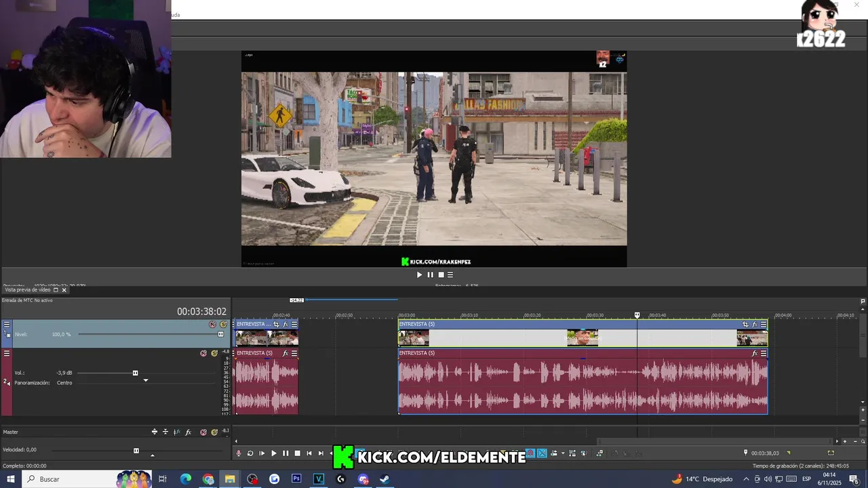Viewport: 868px width, 488px height.
Task: Open File Explorer taskbar icon
Action: pos(230,479)
